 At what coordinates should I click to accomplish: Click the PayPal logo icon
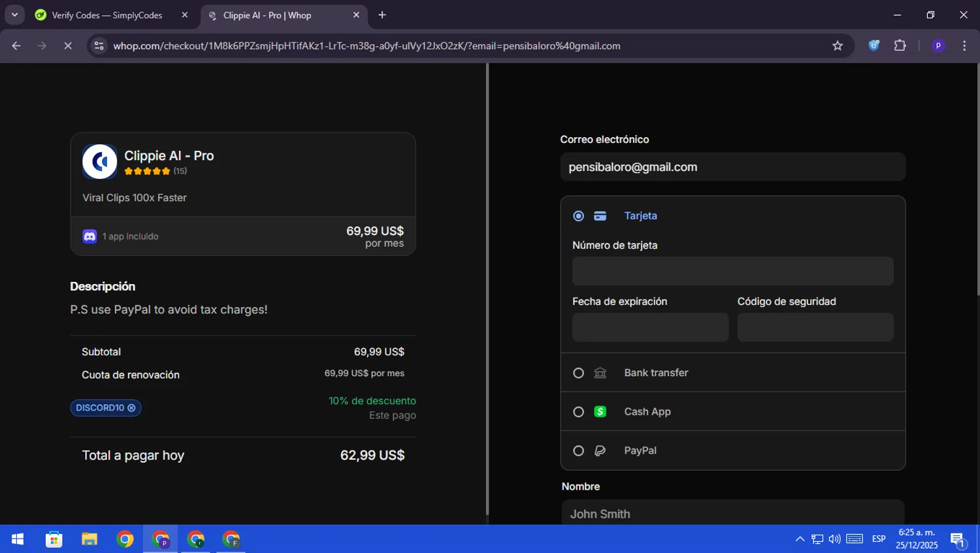click(600, 450)
